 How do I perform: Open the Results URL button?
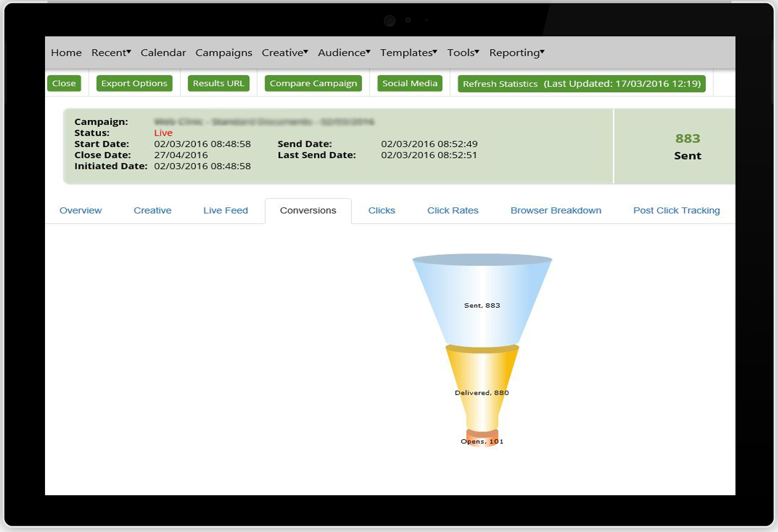point(218,83)
